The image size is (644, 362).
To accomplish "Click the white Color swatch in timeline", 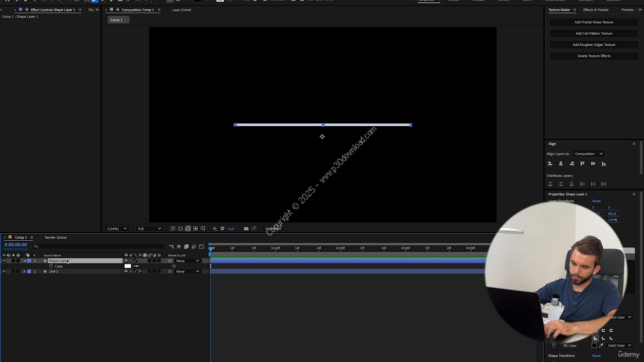I will tap(128, 266).
